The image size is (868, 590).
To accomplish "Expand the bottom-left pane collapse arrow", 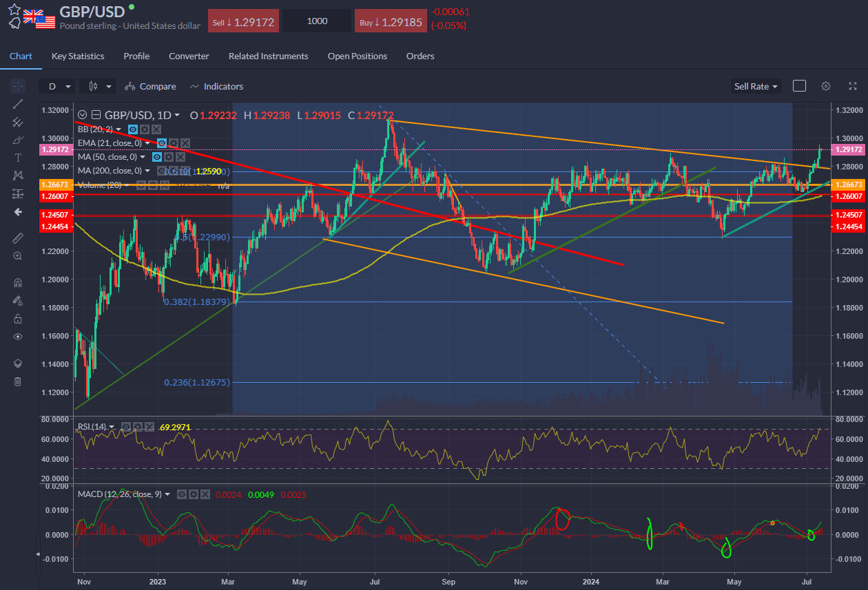I will 39,554.
